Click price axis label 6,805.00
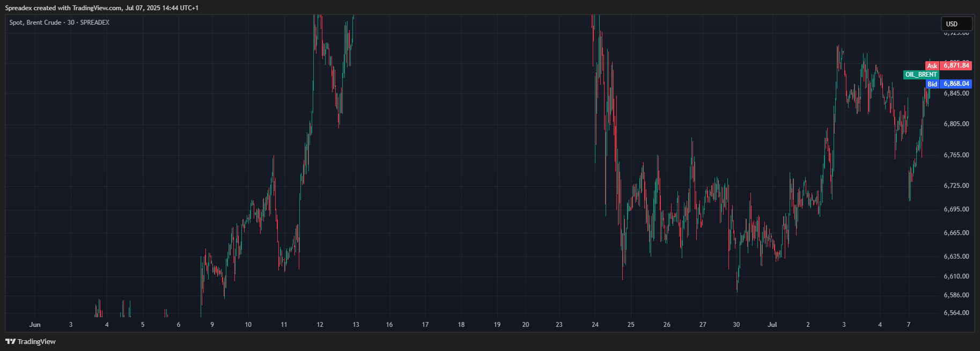 point(956,124)
